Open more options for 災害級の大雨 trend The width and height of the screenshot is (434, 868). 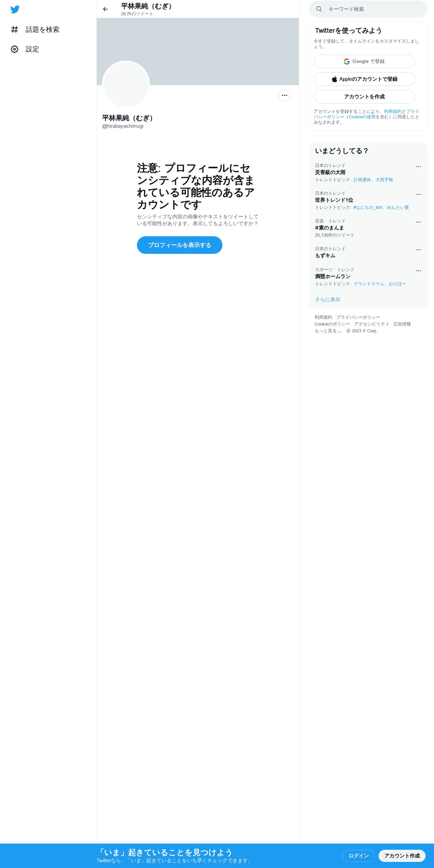click(418, 167)
